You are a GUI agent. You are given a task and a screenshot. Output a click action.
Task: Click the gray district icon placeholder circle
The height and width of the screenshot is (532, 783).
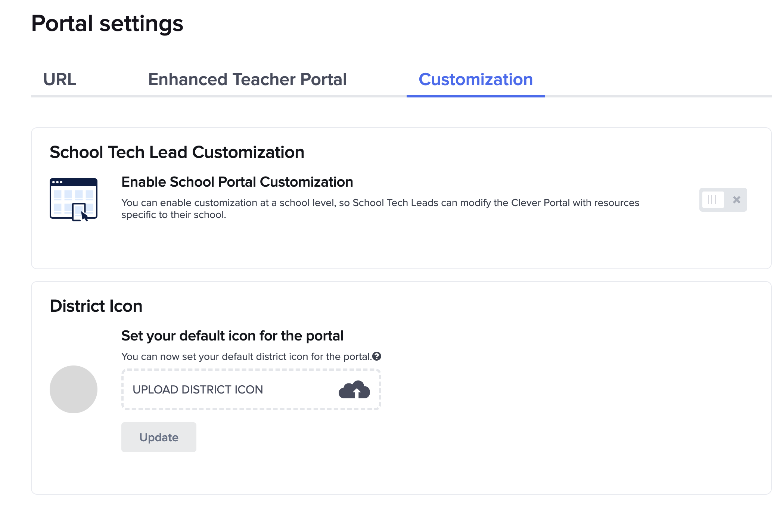click(73, 389)
